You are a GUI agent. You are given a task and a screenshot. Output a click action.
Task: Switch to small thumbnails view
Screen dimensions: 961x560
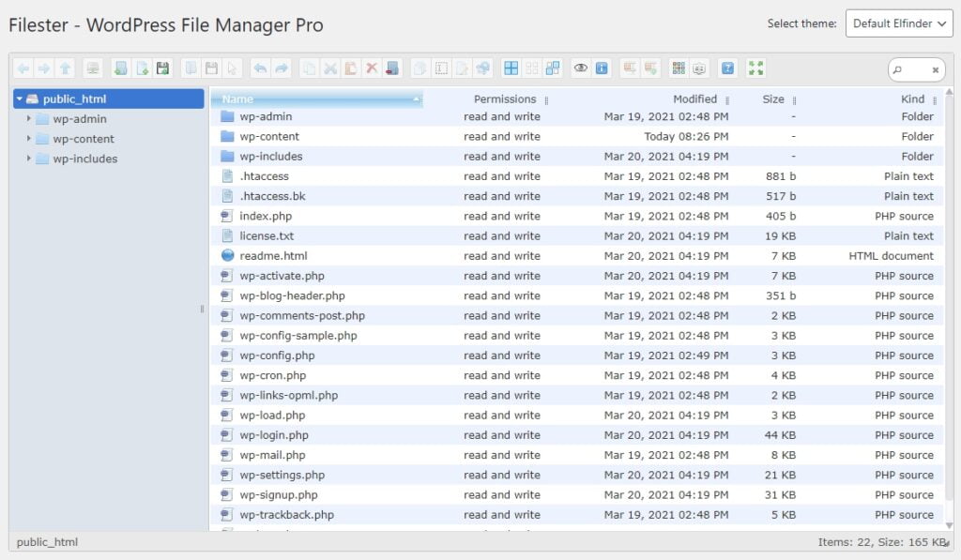click(530, 68)
